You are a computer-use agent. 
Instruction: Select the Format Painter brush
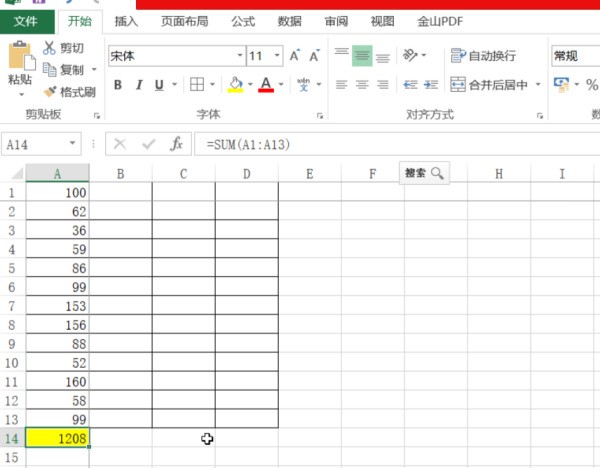(x=50, y=91)
